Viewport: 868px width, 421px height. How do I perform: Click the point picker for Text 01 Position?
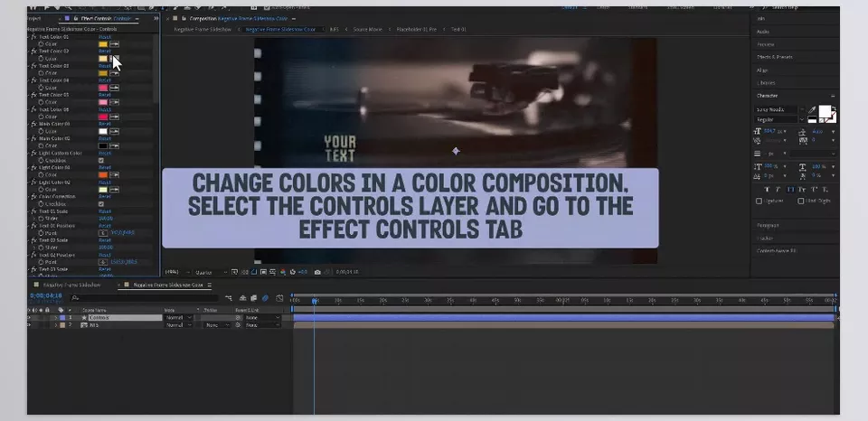[103, 233]
